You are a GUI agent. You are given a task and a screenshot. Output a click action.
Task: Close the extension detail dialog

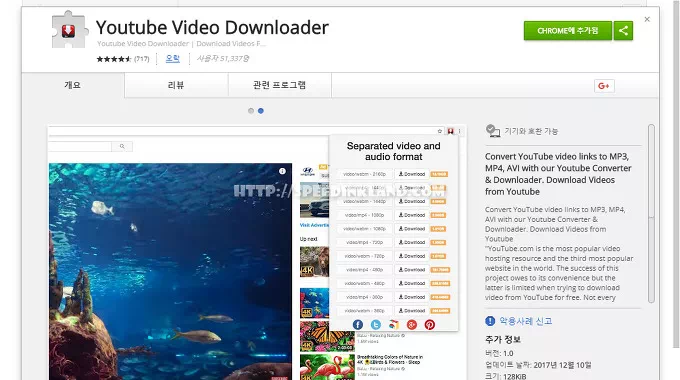[x=647, y=20]
